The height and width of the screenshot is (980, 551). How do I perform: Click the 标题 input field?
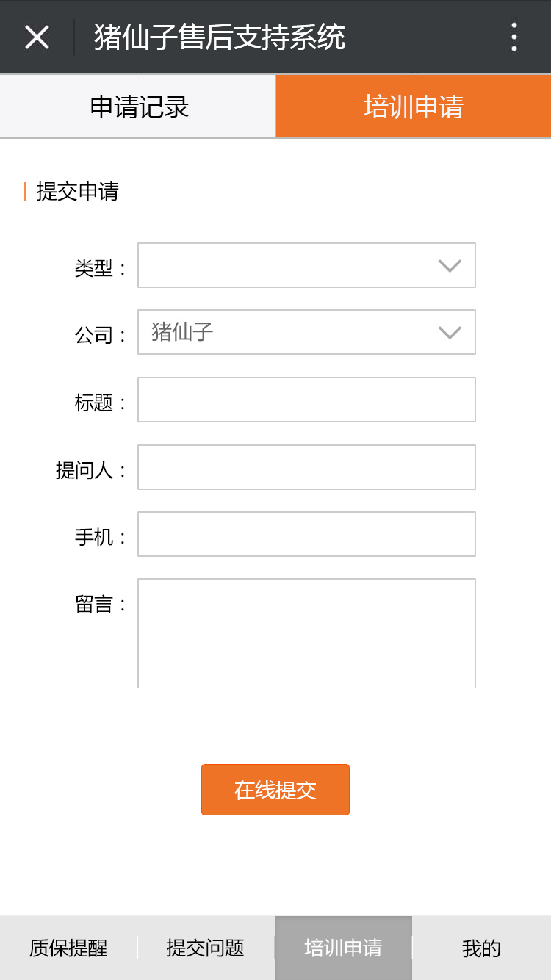point(306,400)
